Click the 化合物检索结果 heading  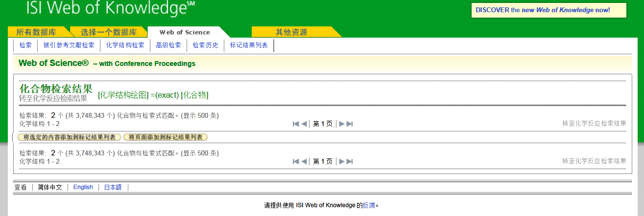pos(56,89)
